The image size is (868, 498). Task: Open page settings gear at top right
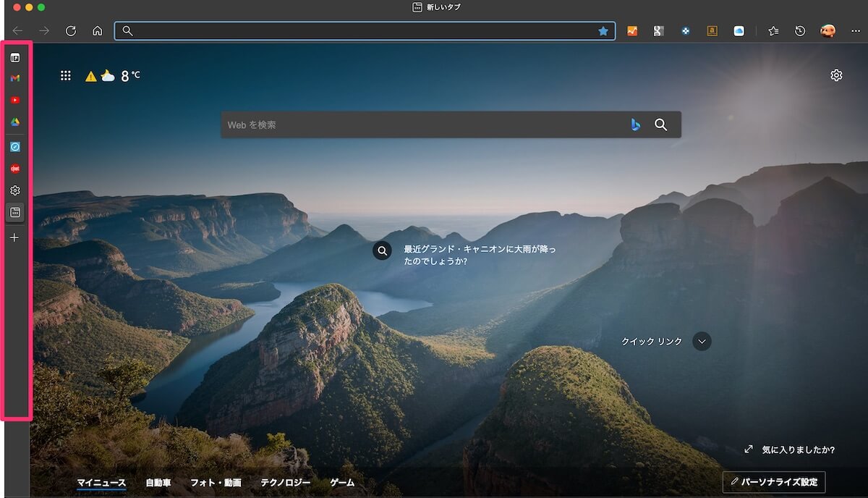836,75
